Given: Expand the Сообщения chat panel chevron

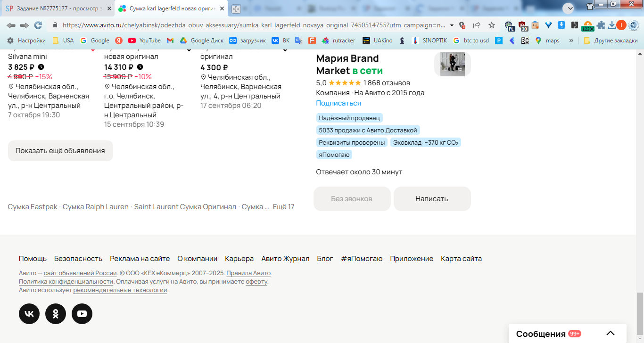Looking at the screenshot, I should 611,334.
